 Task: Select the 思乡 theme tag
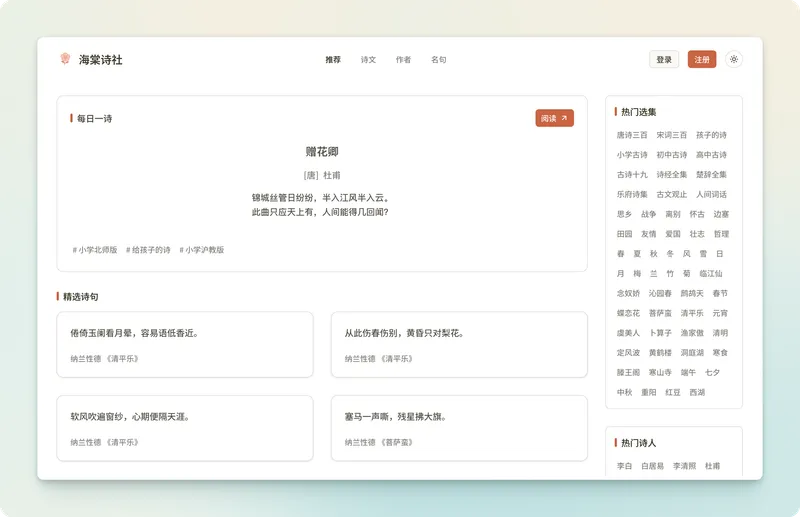(x=624, y=214)
